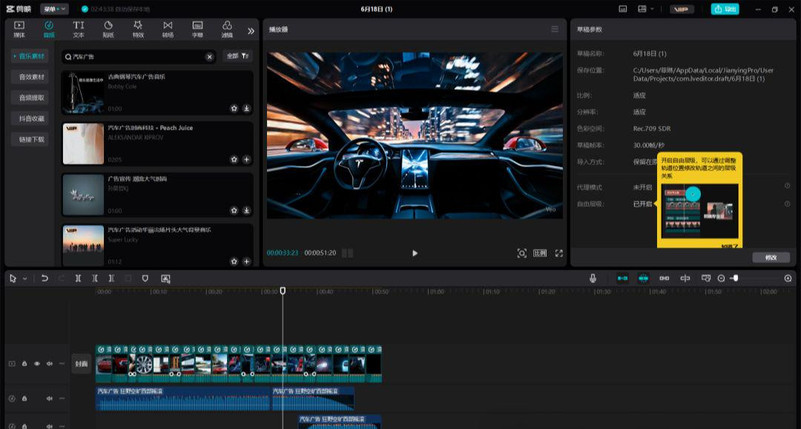Screen dimensions: 801x429
Task: Select 抖音收藏 favorites category
Action: 30,118
